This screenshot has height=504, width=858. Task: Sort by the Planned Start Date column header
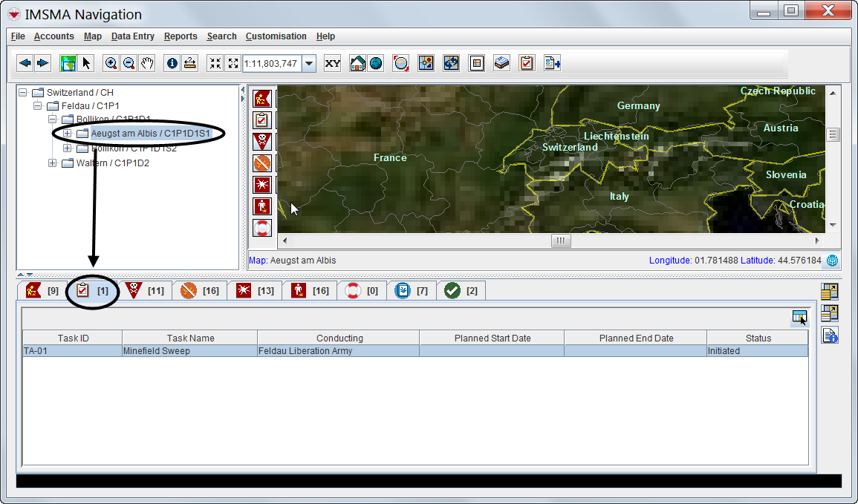pyautogui.click(x=492, y=338)
